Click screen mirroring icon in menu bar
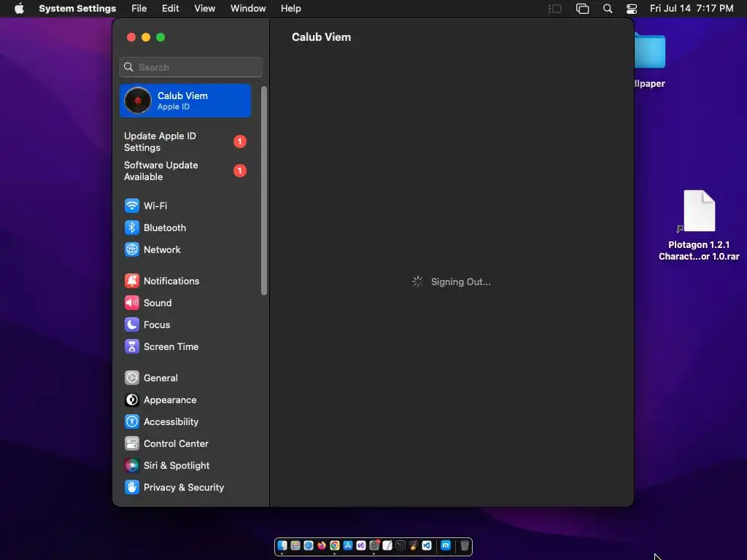The height and width of the screenshot is (560, 747). pos(582,9)
